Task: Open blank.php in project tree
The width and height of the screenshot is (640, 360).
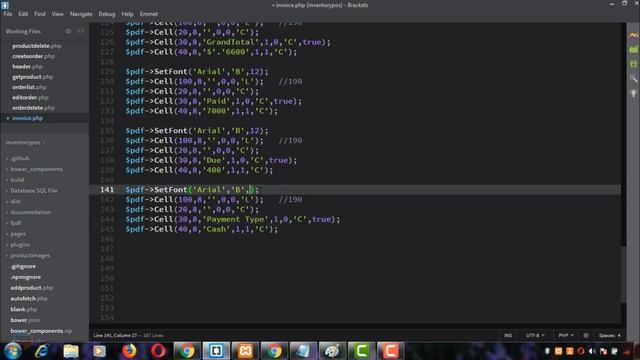Action: [x=24, y=309]
